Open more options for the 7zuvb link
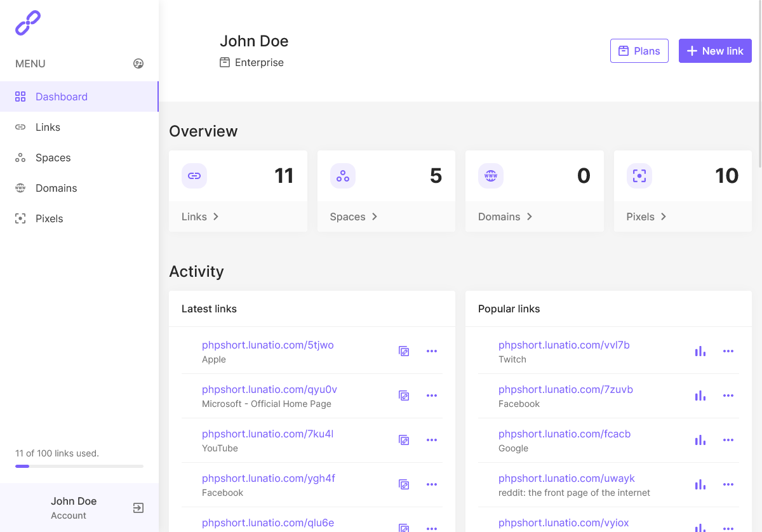The image size is (762, 532). click(728, 396)
